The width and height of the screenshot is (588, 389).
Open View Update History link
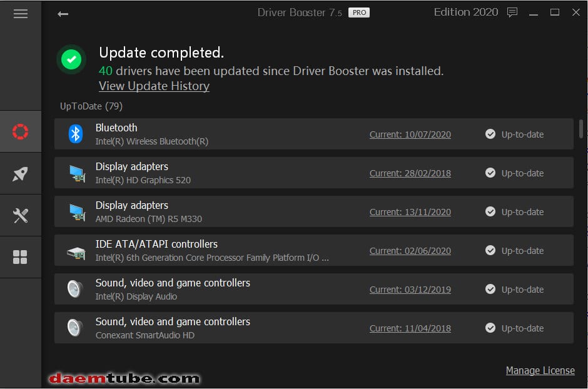click(154, 86)
